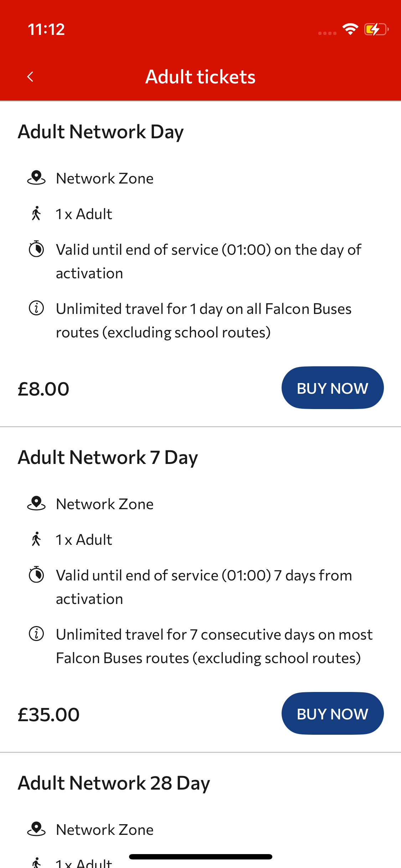Select the Adult Network 7 Day heading

pyautogui.click(x=108, y=458)
